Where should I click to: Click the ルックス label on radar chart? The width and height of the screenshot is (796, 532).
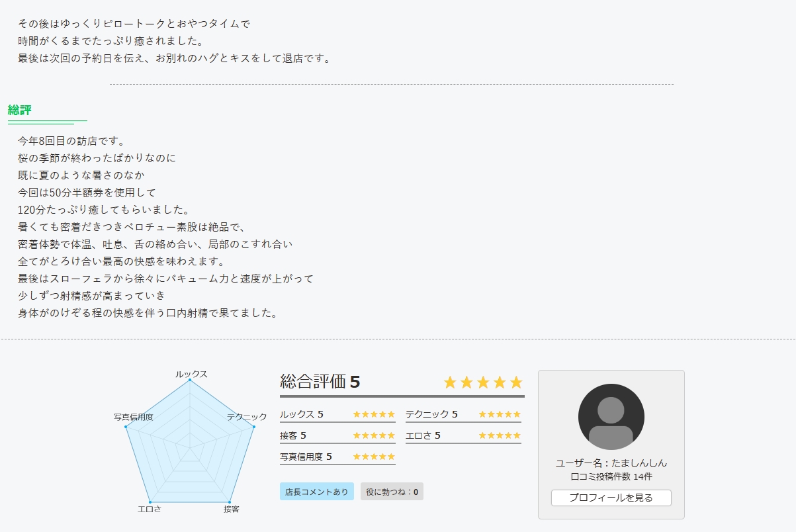(x=191, y=374)
